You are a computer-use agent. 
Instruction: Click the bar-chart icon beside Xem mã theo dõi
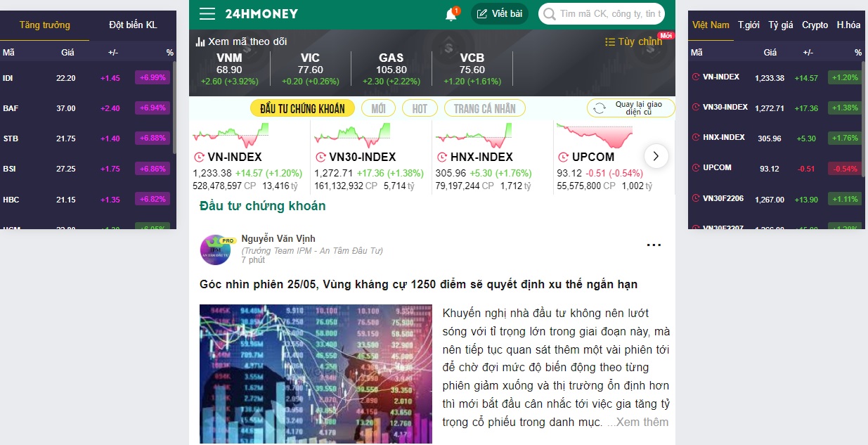click(200, 42)
